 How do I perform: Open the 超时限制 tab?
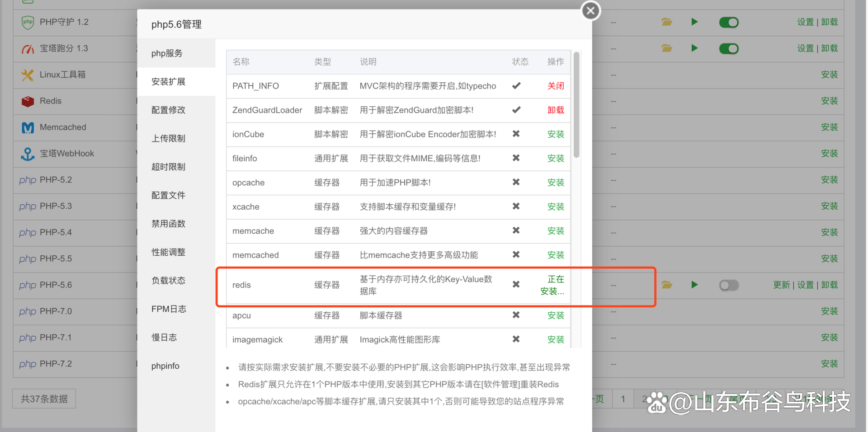point(176,167)
